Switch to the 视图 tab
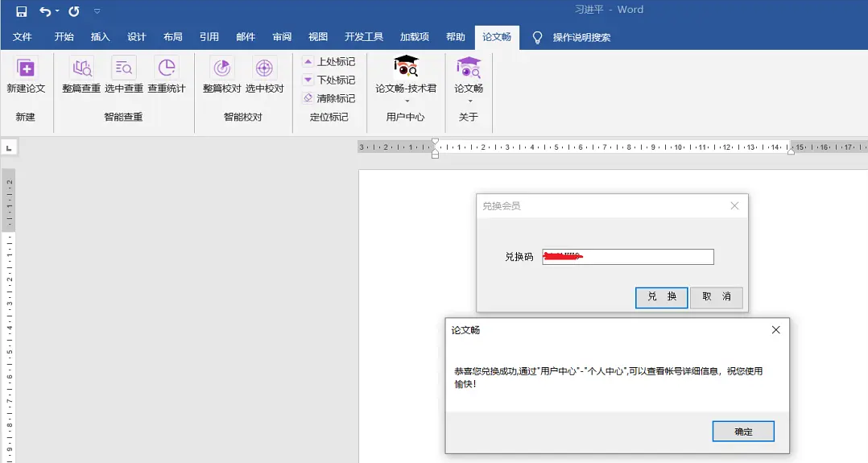The height and width of the screenshot is (463, 868). (318, 37)
